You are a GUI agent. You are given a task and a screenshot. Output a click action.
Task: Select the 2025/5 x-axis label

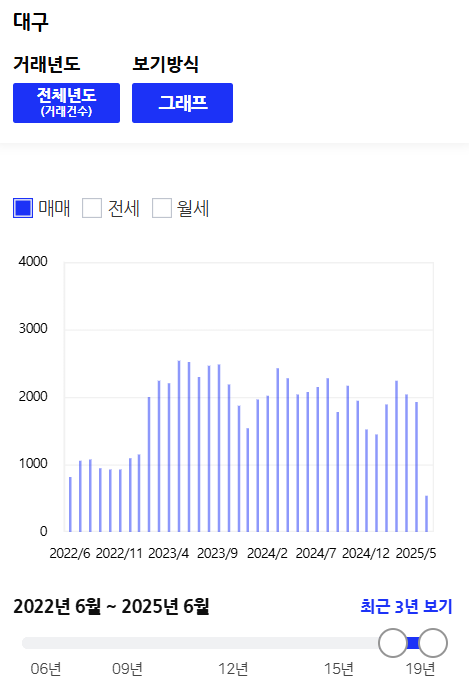[x=416, y=553]
